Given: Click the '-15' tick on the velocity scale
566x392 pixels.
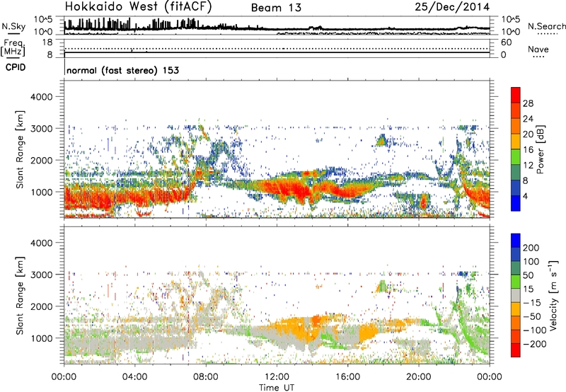Looking at the screenshot, I should click(x=532, y=302).
